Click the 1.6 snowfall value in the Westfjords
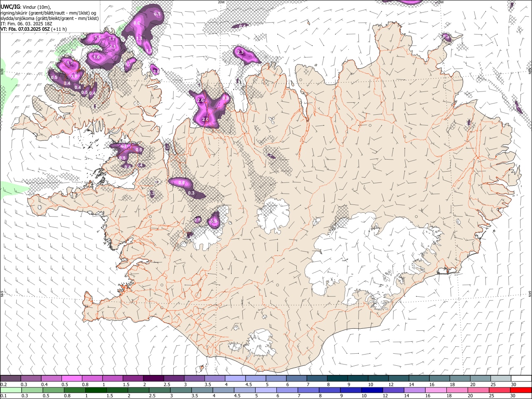Screen dimensions: 532x399 click(97, 57)
